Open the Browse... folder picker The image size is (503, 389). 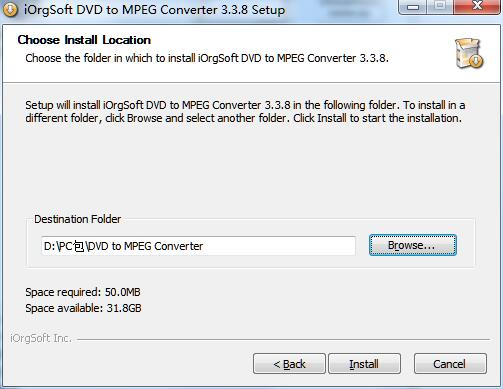pos(413,245)
